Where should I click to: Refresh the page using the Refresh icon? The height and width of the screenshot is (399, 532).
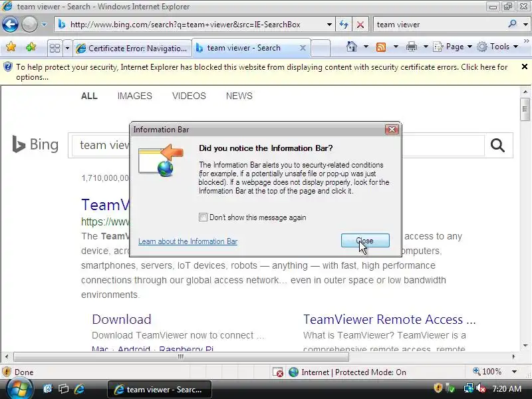pos(344,25)
